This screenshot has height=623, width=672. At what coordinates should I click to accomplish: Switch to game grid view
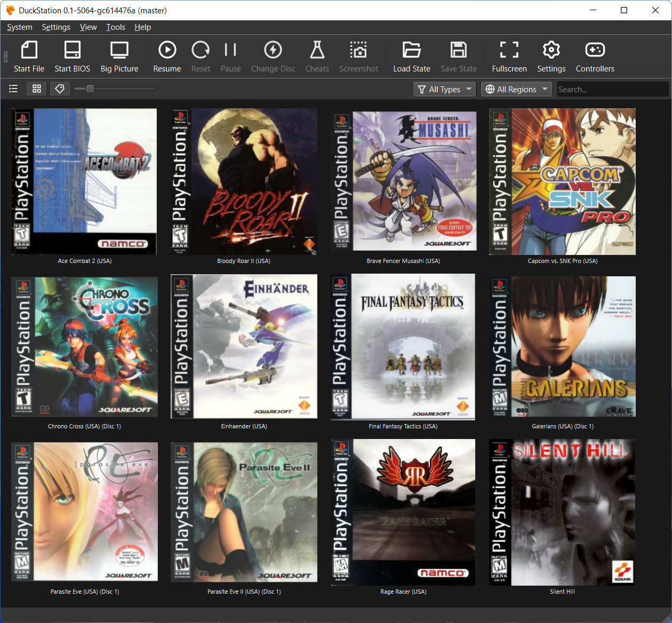37,89
